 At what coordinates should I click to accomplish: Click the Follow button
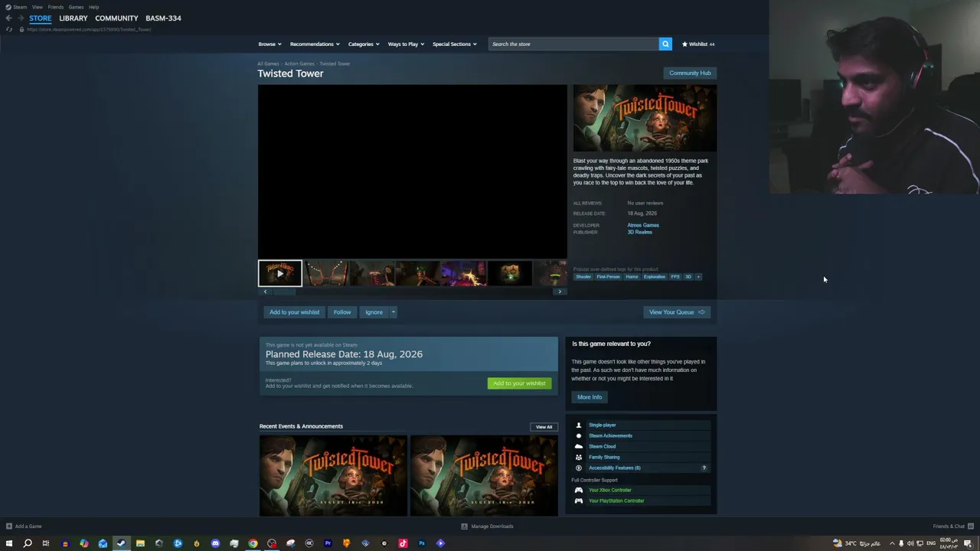(342, 312)
